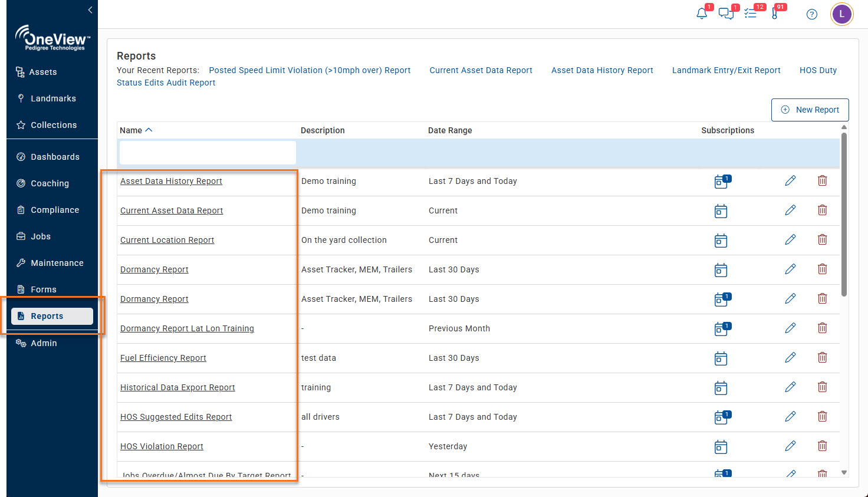Delete the Current Location Report

[822, 239]
